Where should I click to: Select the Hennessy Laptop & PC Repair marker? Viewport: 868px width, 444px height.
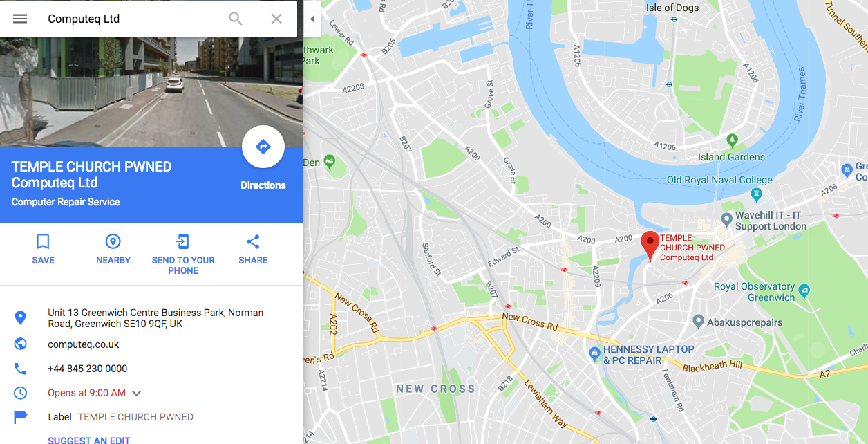594,354
